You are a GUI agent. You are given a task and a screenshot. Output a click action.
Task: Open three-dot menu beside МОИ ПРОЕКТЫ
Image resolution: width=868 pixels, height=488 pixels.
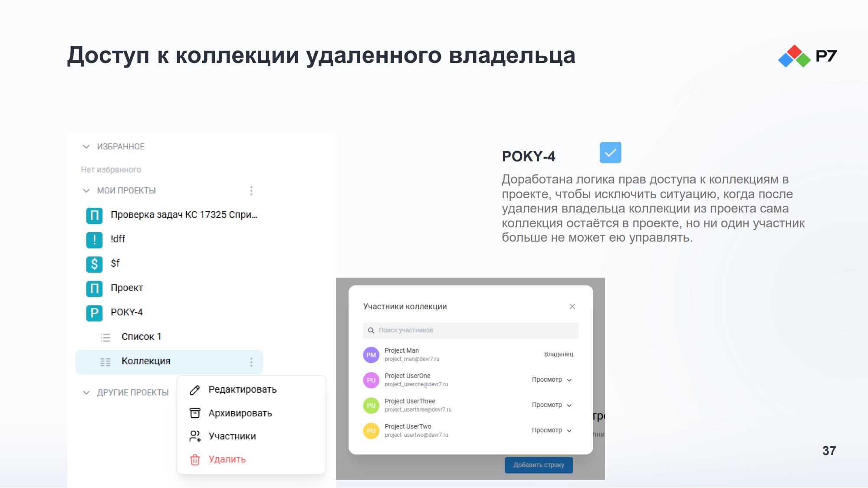(251, 191)
